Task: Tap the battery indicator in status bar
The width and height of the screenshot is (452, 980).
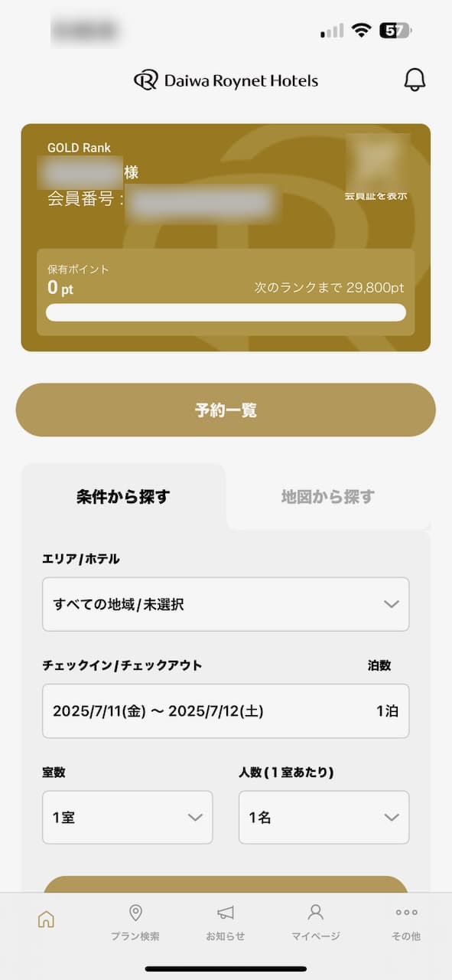Action: [395, 31]
